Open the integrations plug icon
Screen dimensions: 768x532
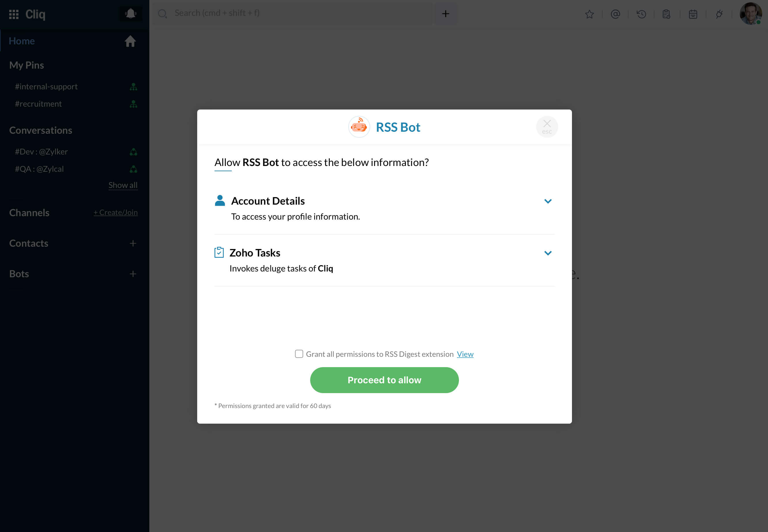click(x=719, y=14)
